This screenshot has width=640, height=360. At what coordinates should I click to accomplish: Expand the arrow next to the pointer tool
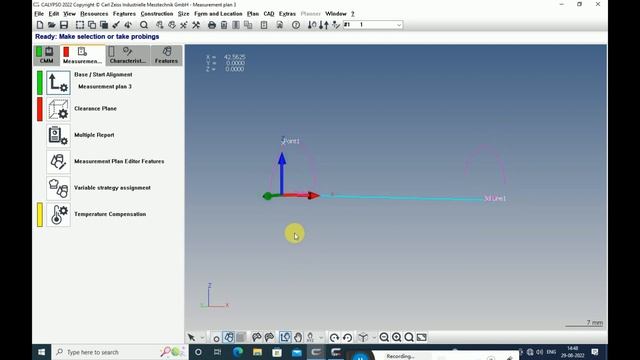202,338
